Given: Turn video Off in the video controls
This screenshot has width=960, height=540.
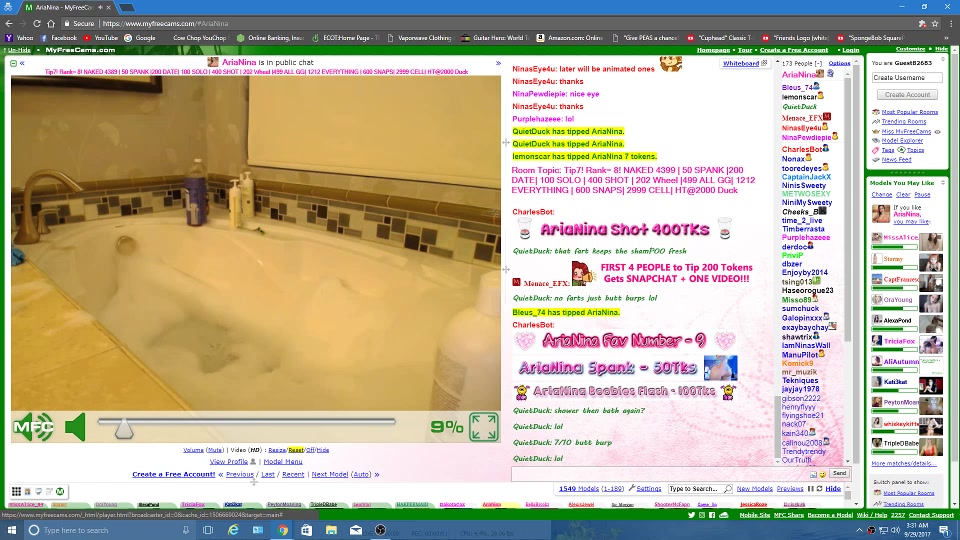Looking at the screenshot, I should click(310, 450).
